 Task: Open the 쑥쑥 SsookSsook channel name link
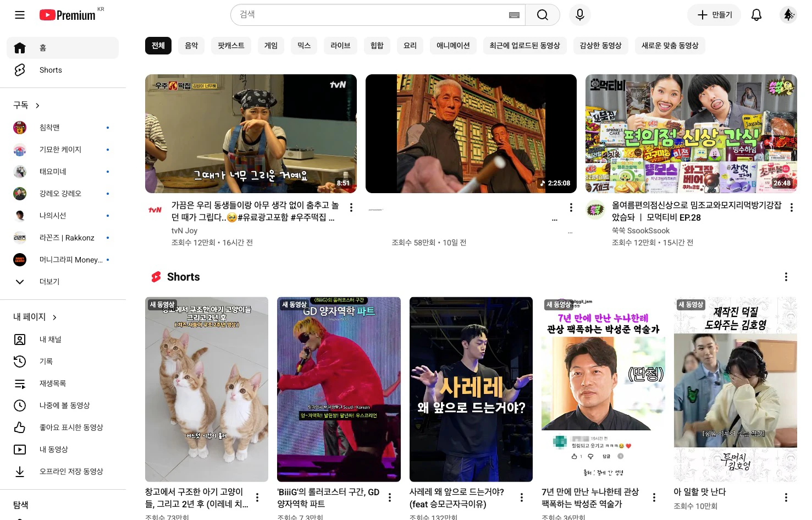click(640, 231)
